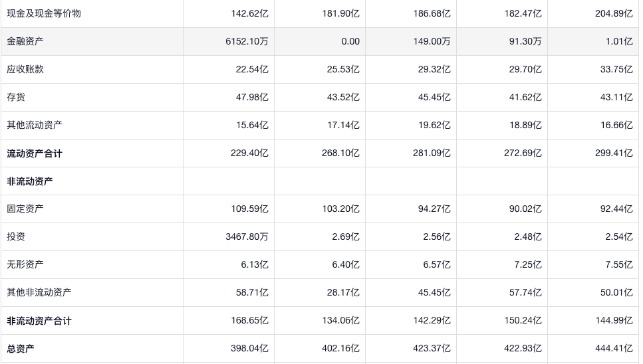
Task: Select the 无形资产 row label
Action: 25,264
